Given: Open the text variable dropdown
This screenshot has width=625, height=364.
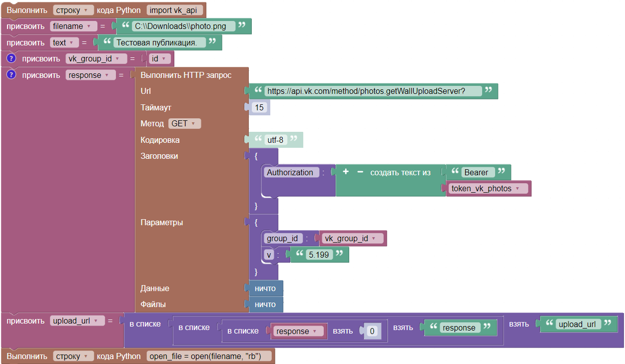Looking at the screenshot, I should pos(64,43).
